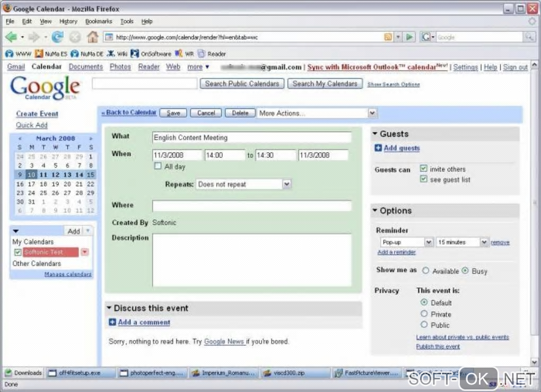Open the WWW bookmark
This screenshot has width=541, height=392.
(x=19, y=54)
